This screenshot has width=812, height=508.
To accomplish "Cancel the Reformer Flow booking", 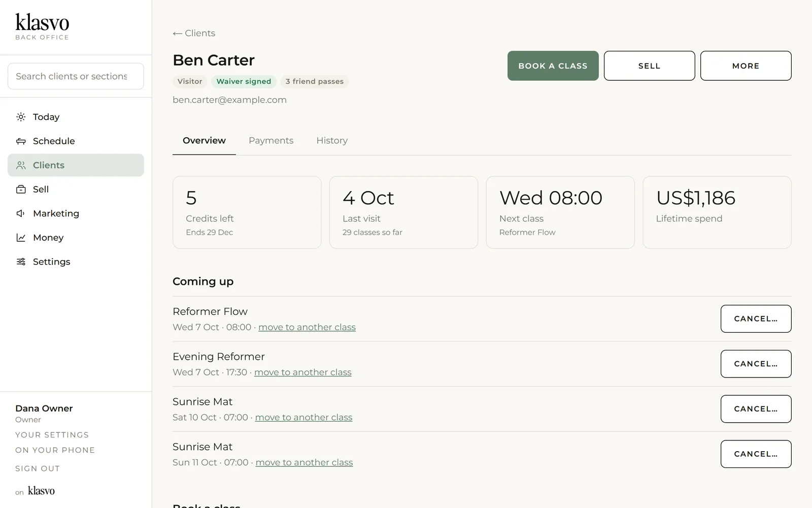I will [756, 319].
